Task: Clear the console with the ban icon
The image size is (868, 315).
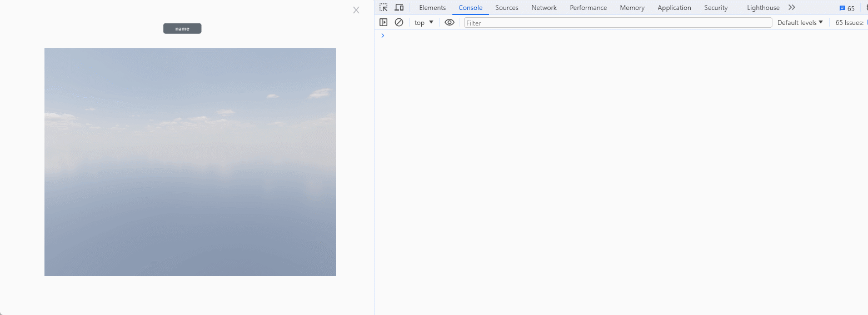Action: [399, 23]
